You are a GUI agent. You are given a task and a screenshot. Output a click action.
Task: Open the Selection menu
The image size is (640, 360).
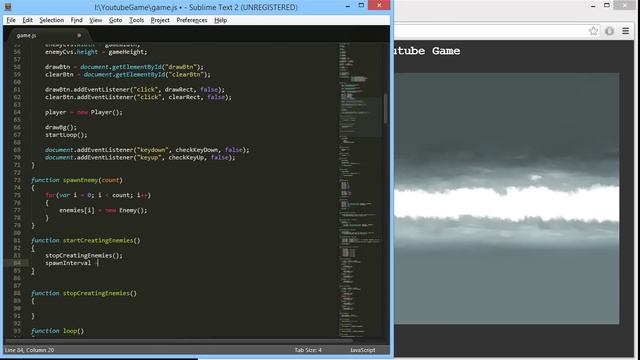click(51, 20)
